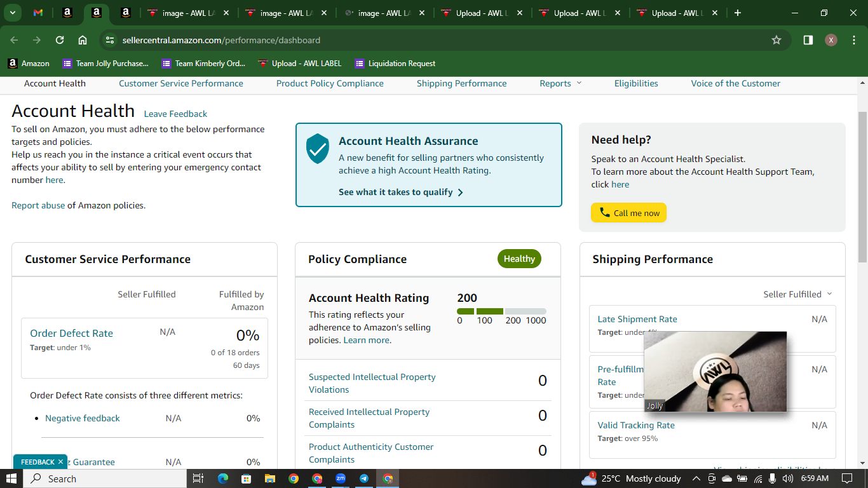Click the Leave Feedback link
Screen dimensions: 868x488
(x=175, y=114)
